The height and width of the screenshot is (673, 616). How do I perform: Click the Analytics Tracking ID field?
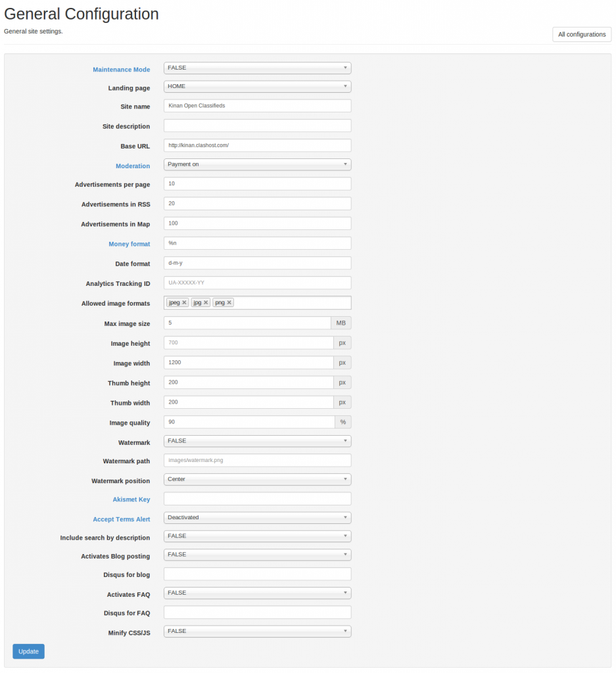pos(257,283)
